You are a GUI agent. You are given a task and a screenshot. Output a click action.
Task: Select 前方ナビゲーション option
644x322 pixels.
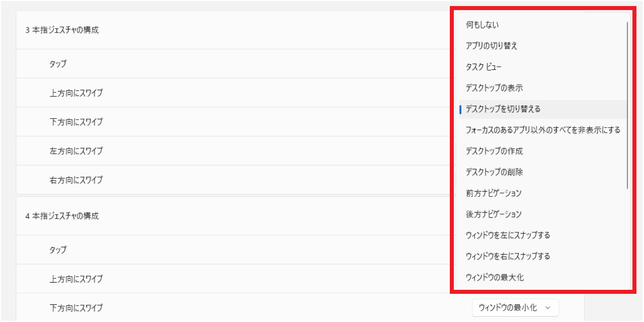tap(494, 193)
